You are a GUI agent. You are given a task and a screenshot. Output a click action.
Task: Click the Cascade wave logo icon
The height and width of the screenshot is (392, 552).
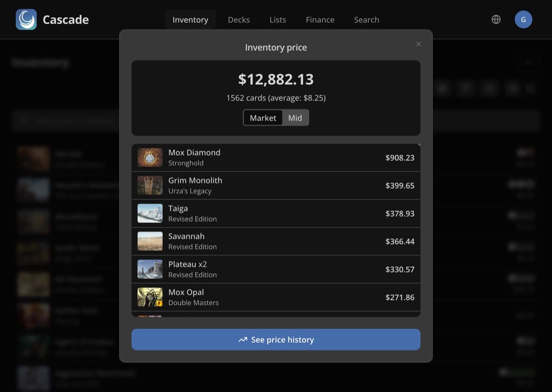26,20
